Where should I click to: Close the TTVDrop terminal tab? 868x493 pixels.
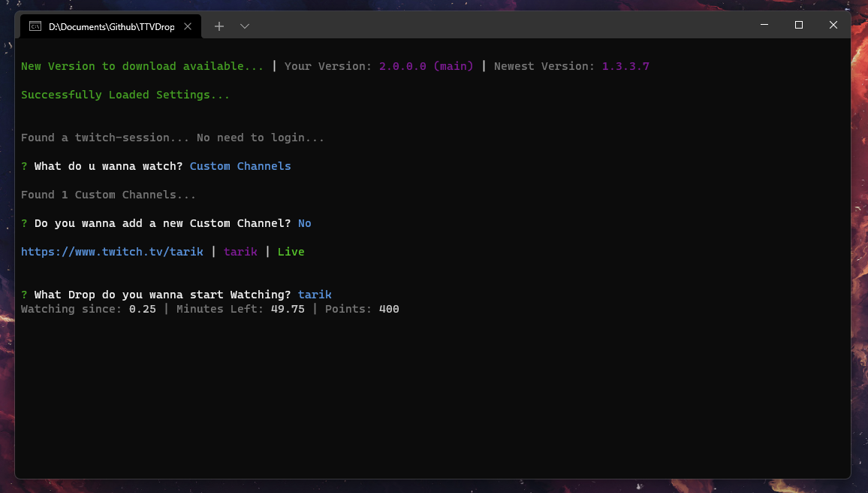point(188,26)
